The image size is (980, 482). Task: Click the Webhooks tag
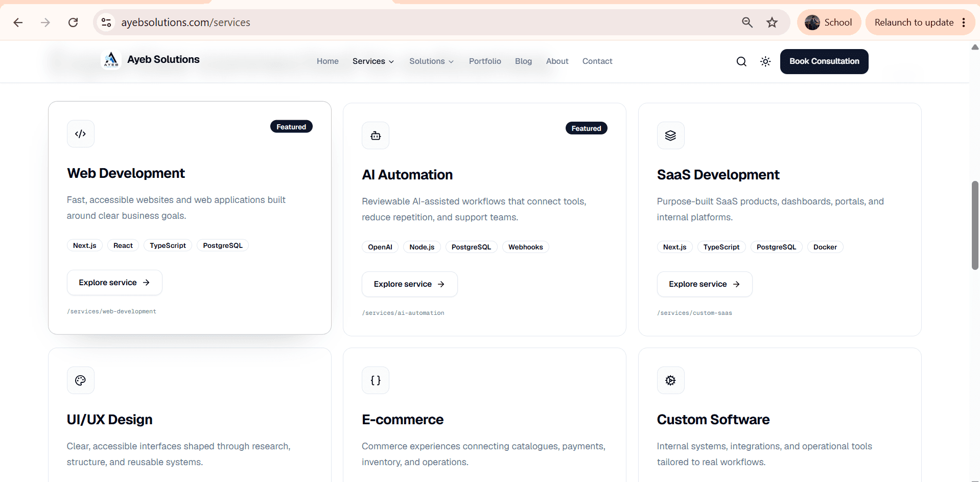pos(526,247)
